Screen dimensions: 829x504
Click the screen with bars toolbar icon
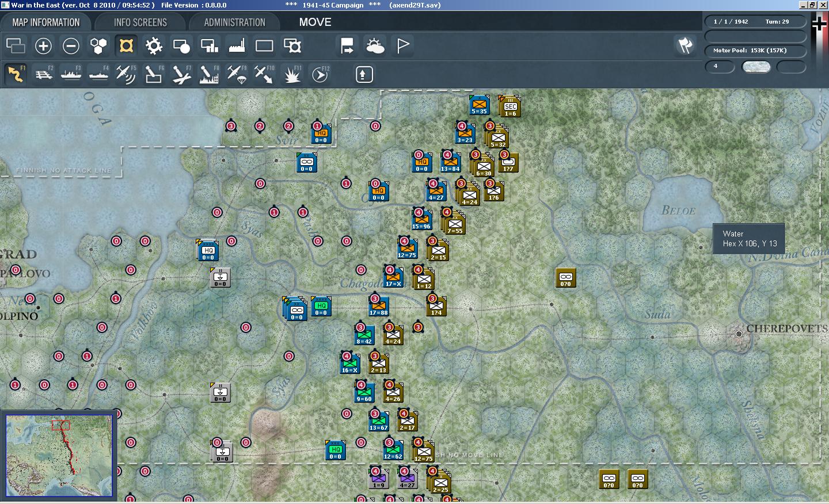pyautogui.click(x=209, y=45)
